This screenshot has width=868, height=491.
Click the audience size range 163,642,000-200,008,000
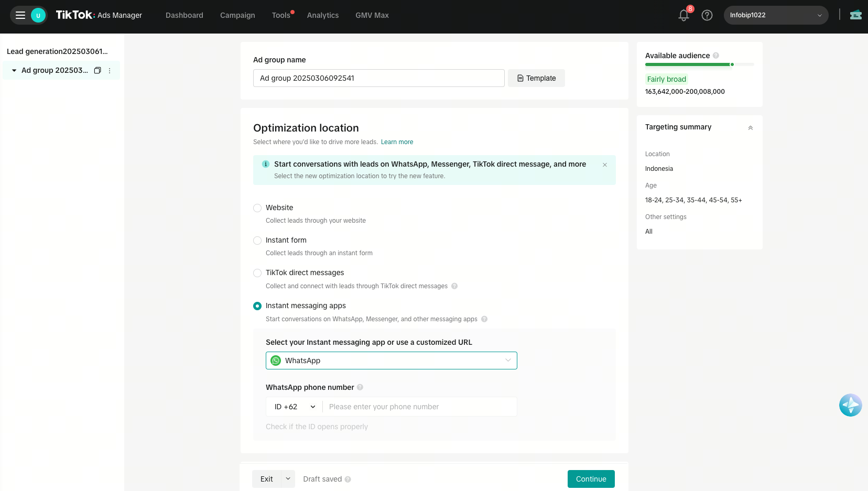[685, 92]
